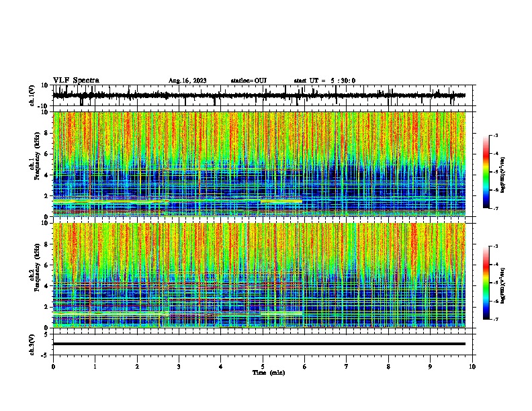532x411 pixels.
Task: Click the 'Time (min)' axis title
Action: point(269,373)
